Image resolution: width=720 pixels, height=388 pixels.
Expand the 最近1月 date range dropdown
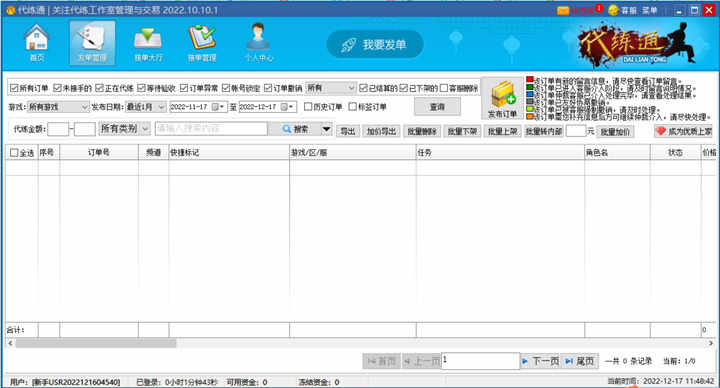146,107
